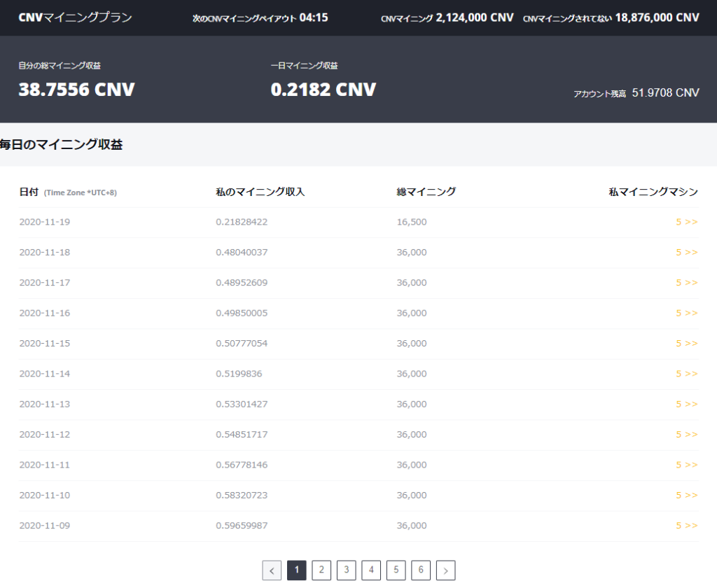Open mining machines link for 2020-11-09
This screenshot has height=588, width=717.
pyautogui.click(x=687, y=526)
